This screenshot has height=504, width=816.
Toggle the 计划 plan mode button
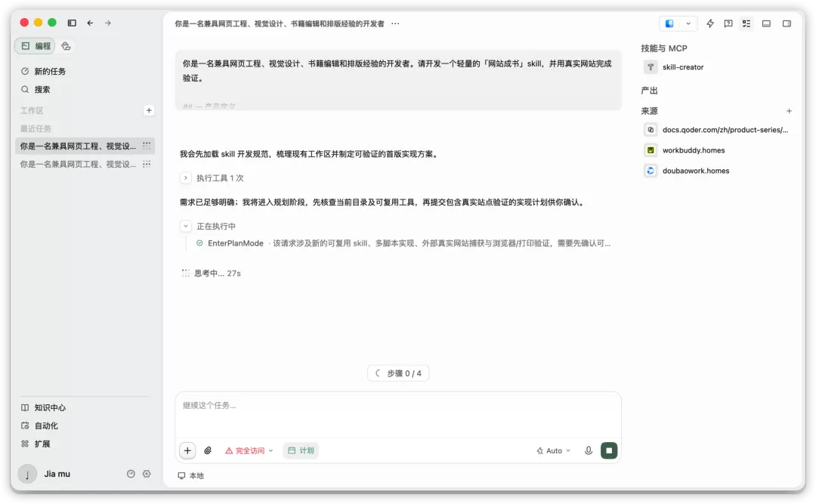tap(301, 451)
